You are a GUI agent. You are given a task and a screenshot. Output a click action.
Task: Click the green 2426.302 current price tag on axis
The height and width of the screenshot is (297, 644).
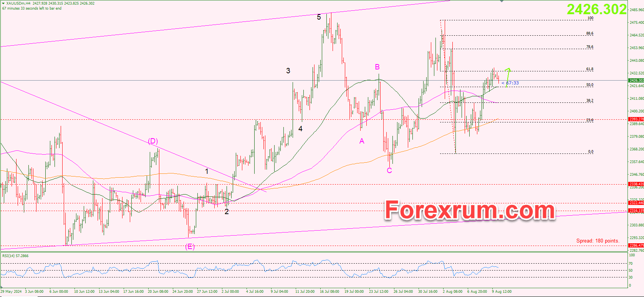(x=636, y=81)
